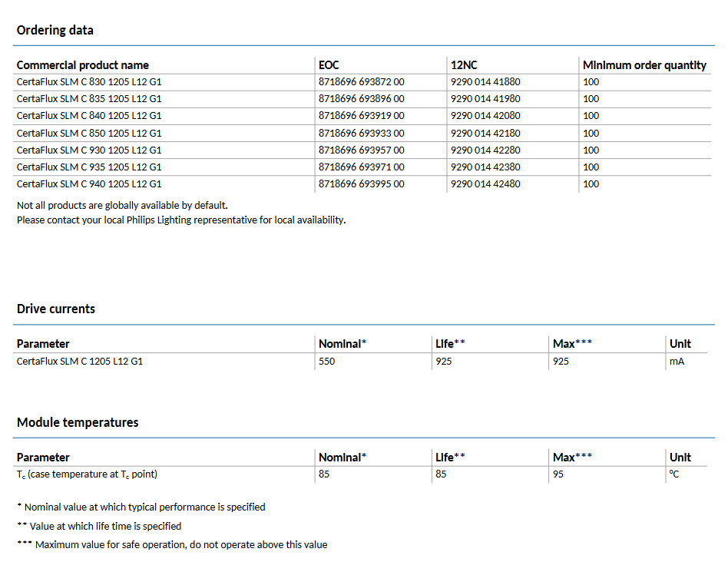
Task: Click the 'EOC' column header
Action: point(329,65)
